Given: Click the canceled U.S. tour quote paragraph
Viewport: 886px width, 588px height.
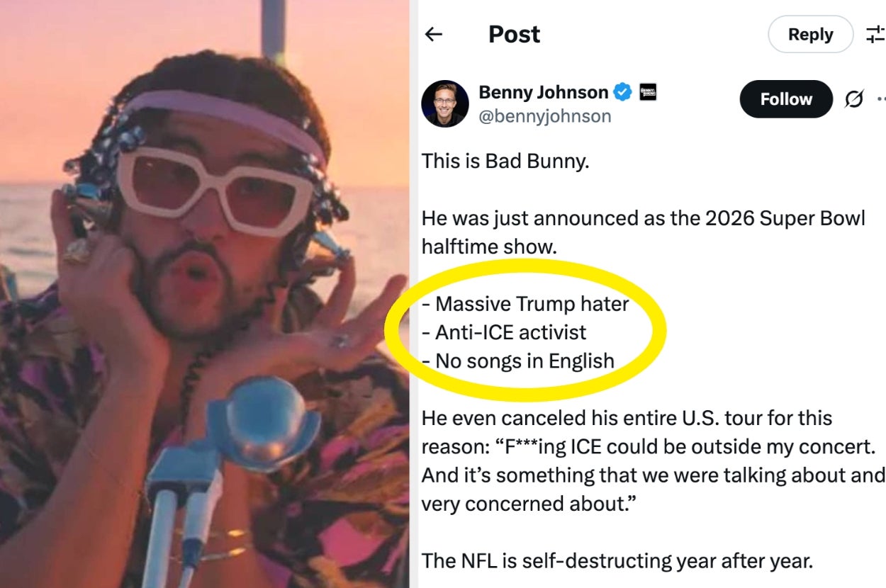Looking at the screenshot, I should (649, 460).
